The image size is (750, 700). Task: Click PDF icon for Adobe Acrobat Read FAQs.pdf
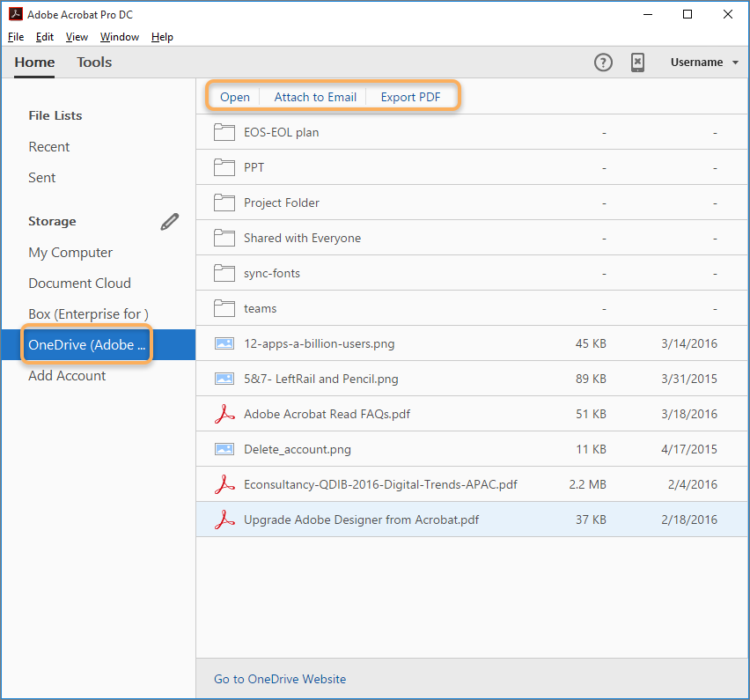pyautogui.click(x=224, y=414)
